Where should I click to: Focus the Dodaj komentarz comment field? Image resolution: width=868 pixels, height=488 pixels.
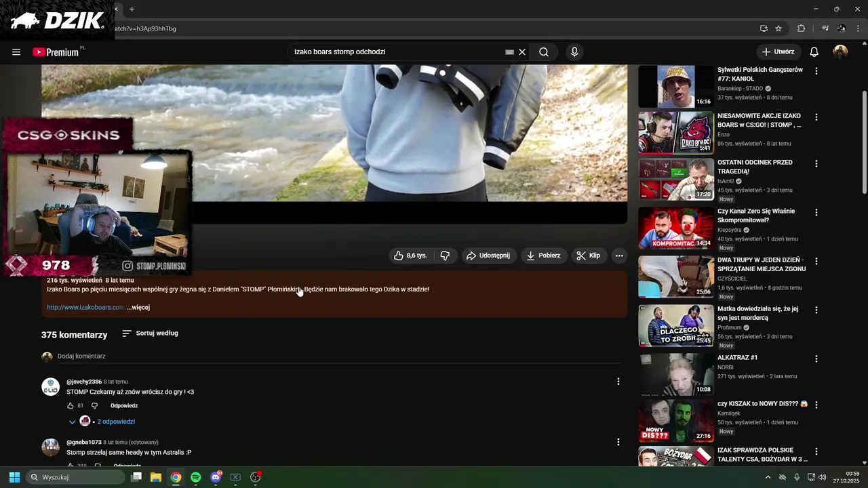tap(339, 357)
